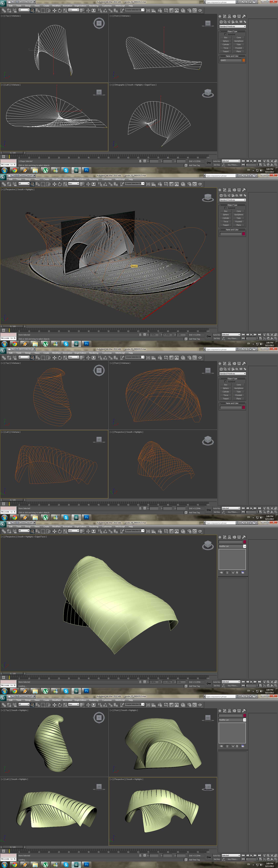The image size is (278, 868).
Task: Open Render Setup in proba_02 toolbar
Action: [189, 184]
